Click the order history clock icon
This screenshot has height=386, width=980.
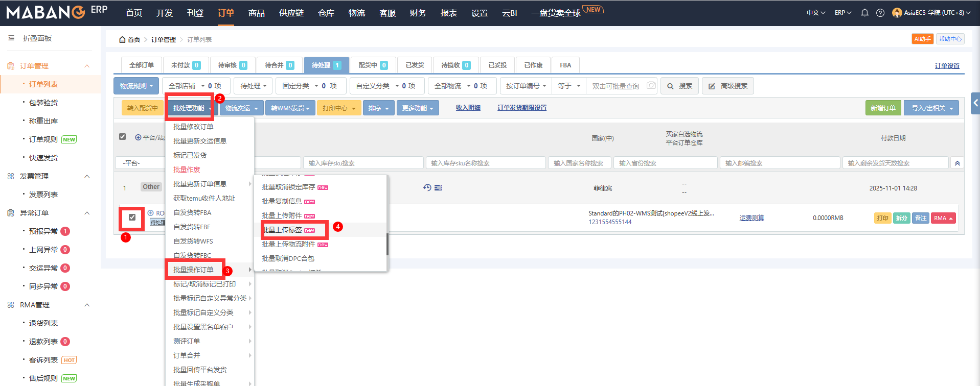pos(427,187)
